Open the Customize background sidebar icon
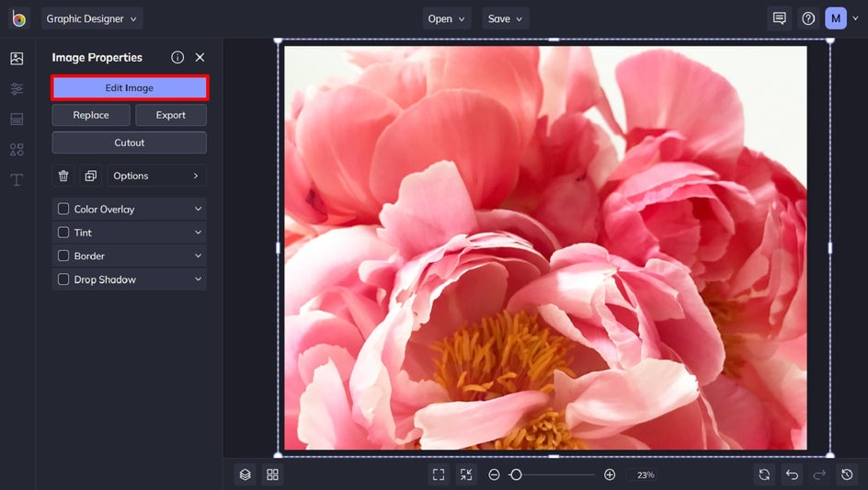 pyautogui.click(x=17, y=119)
